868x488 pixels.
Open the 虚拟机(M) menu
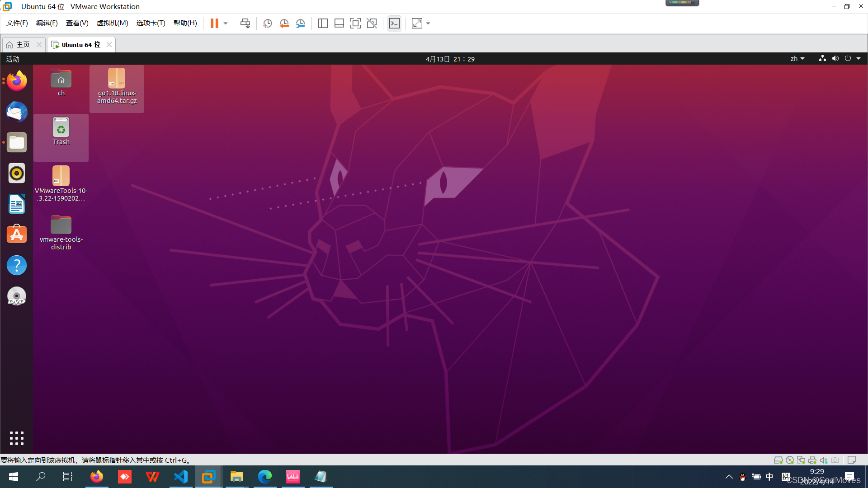point(112,23)
